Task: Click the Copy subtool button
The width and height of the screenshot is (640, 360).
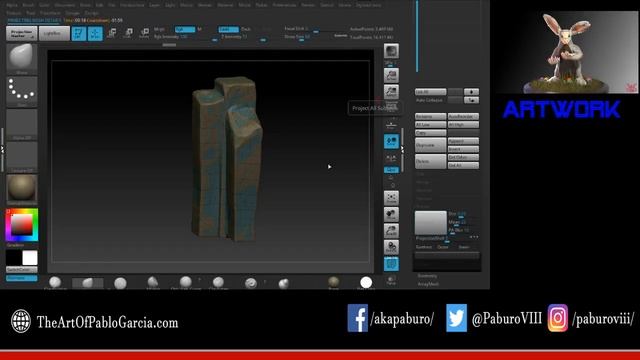Action: point(431,133)
